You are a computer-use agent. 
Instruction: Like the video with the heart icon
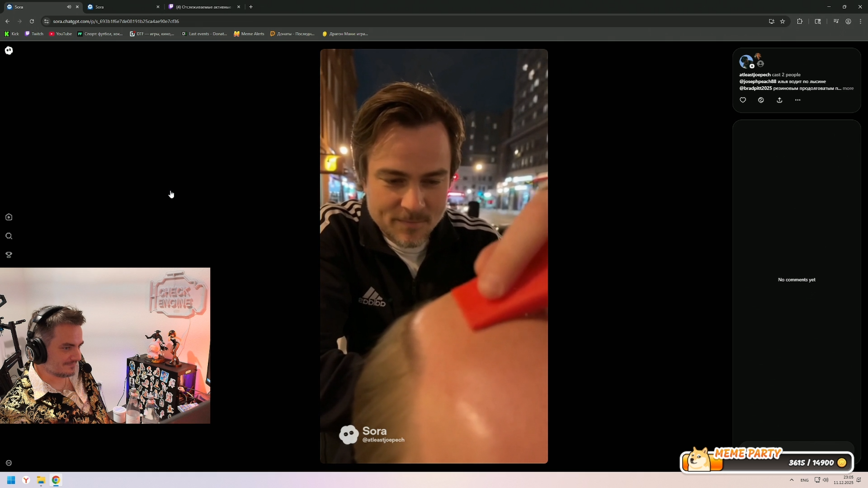point(743,100)
